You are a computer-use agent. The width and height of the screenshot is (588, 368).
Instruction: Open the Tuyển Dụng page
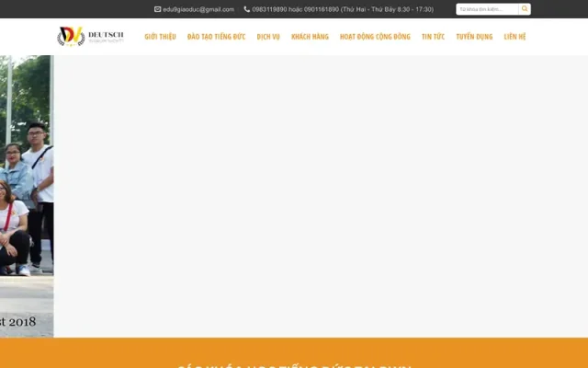click(x=474, y=37)
